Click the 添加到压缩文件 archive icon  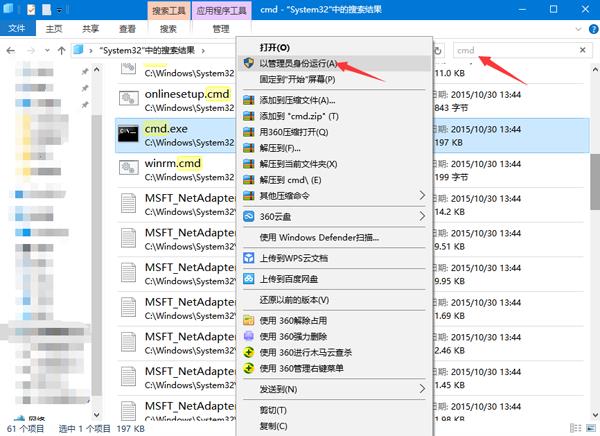click(249, 100)
